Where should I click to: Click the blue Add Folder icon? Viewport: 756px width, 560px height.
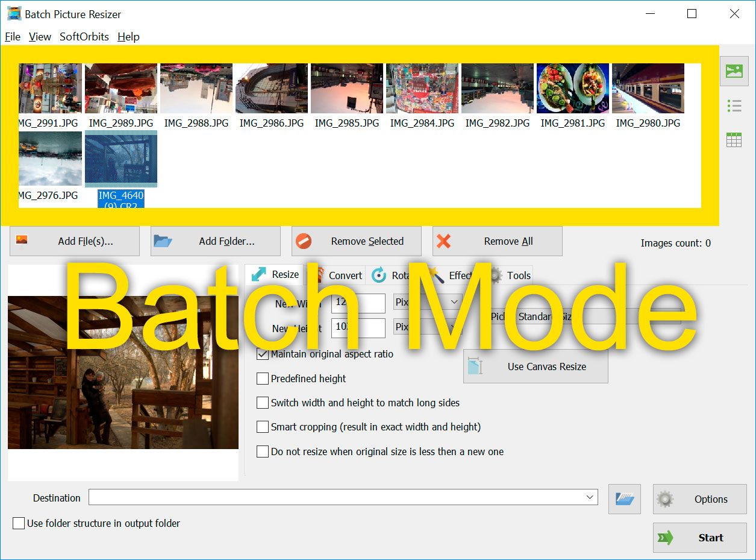click(x=172, y=241)
